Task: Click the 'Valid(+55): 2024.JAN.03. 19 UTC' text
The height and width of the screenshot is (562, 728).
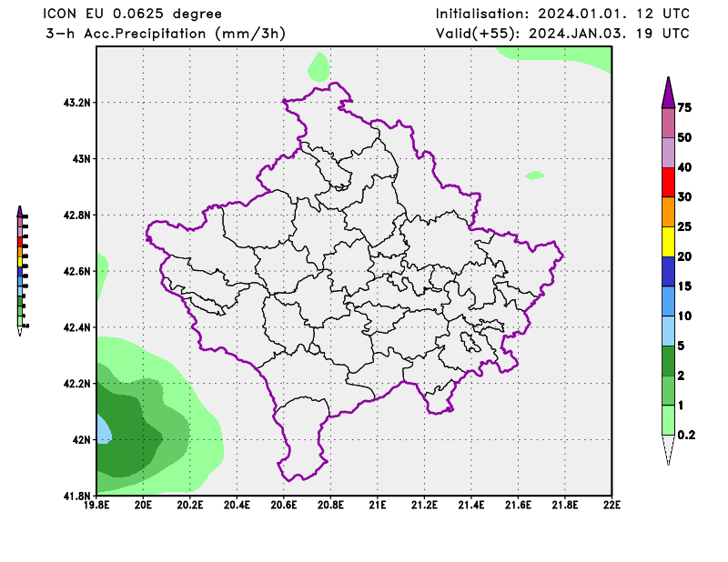Action: (x=562, y=34)
